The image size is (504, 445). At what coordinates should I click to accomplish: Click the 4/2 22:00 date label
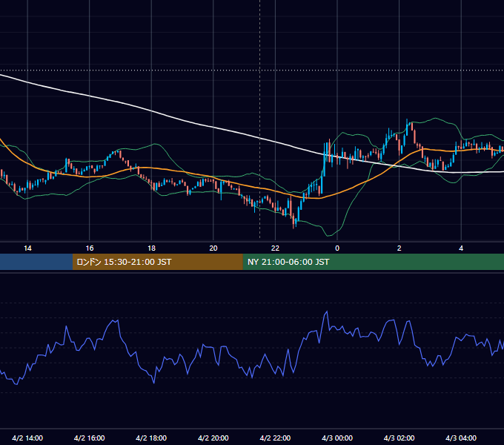pos(275,438)
